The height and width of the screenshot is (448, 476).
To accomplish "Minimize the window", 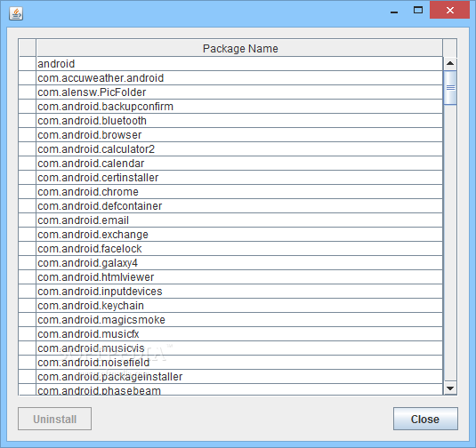I will tap(394, 12).
